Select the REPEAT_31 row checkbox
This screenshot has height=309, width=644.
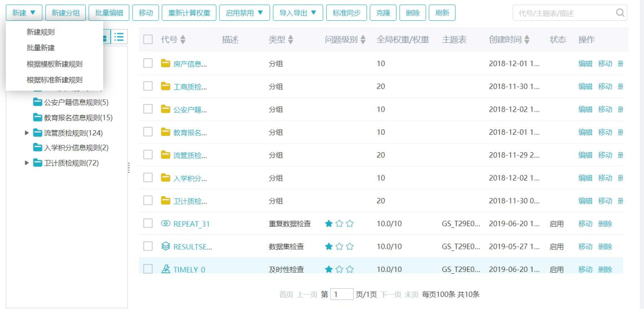[148, 224]
